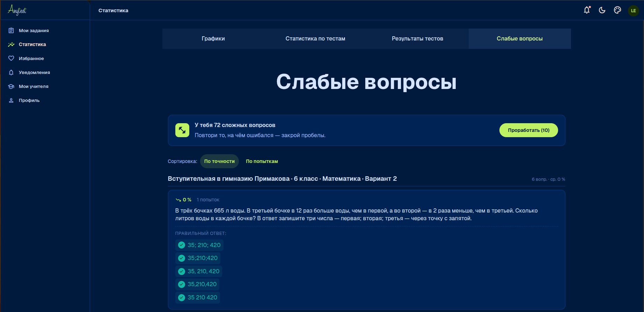Click the 6 вопр. · ср. 0 % summary
The height and width of the screenshot is (312, 644).
(x=548, y=179)
